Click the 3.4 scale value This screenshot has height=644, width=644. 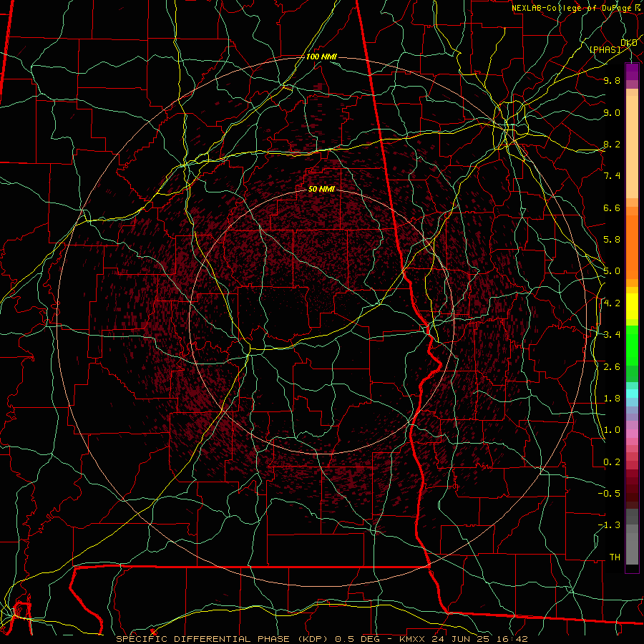(612, 335)
